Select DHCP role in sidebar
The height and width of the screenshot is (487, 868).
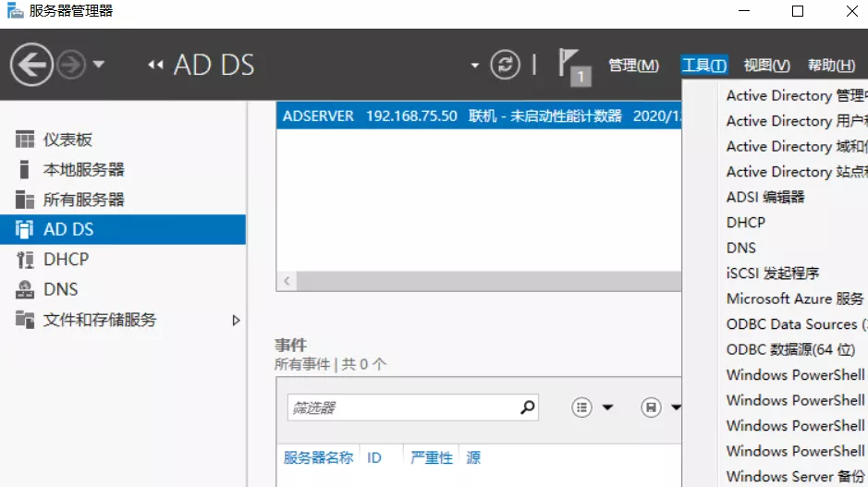coord(66,260)
